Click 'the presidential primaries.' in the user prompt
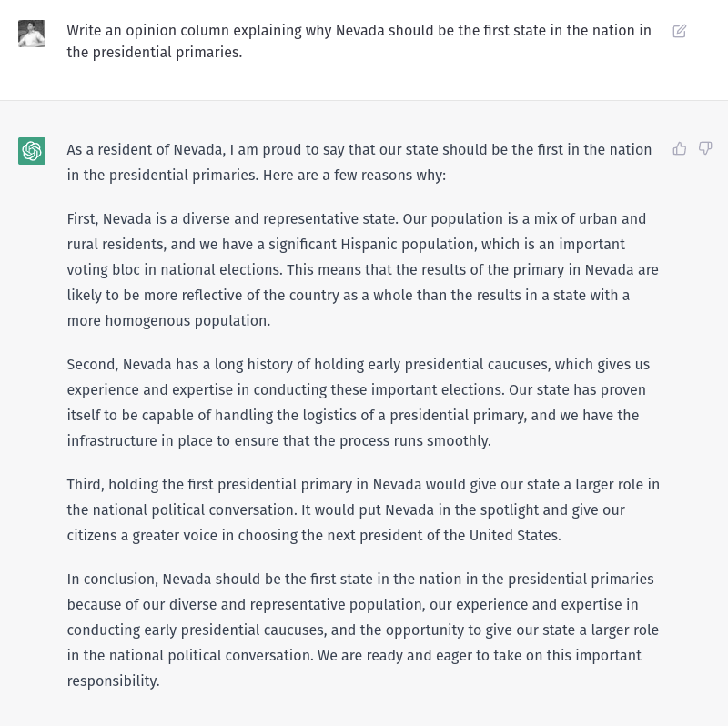The height and width of the screenshot is (726, 728). coord(155,53)
